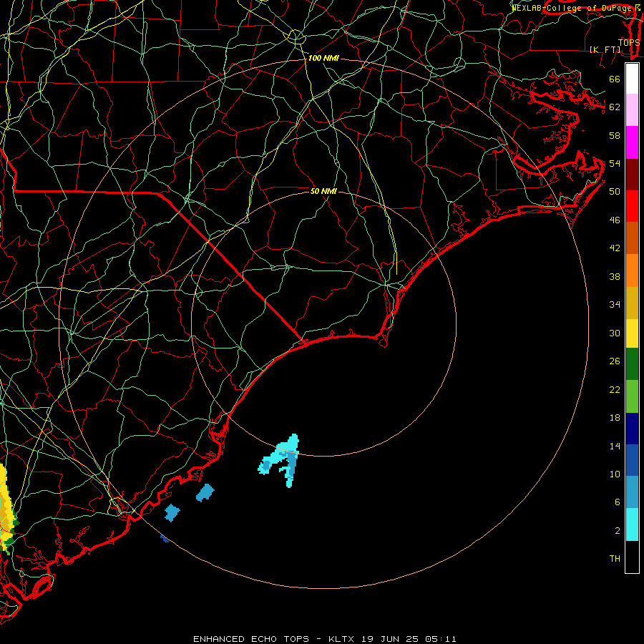Pick the dark orange 46 kft legend swatch
The image size is (644, 644).
point(632,238)
